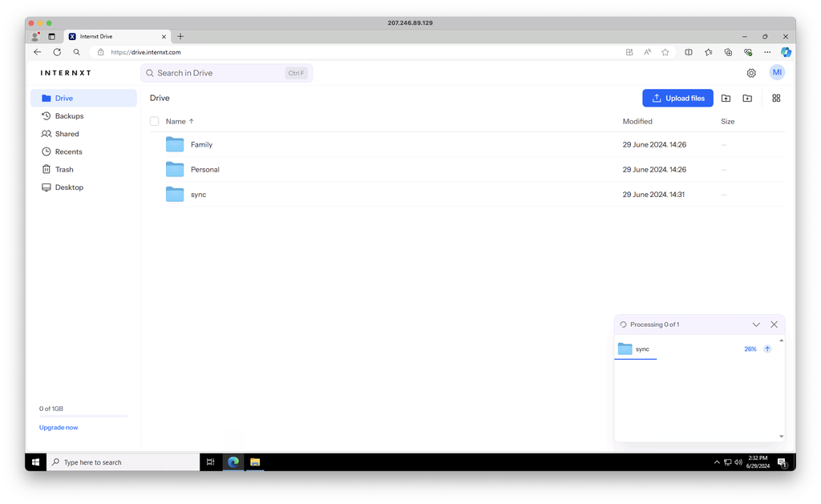The width and height of the screenshot is (821, 504).
Task: Click the MI account avatar icon
Action: click(776, 72)
